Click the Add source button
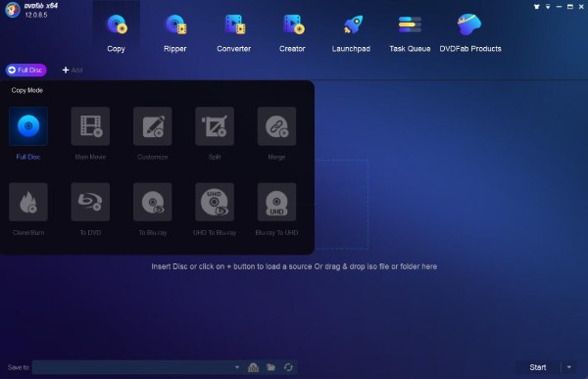The image size is (588, 379). point(73,71)
